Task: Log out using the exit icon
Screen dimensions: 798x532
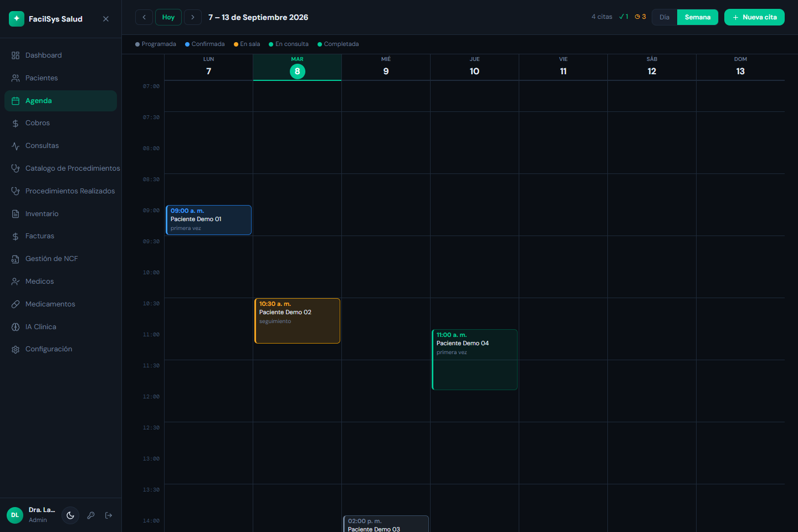Action: tap(109, 515)
